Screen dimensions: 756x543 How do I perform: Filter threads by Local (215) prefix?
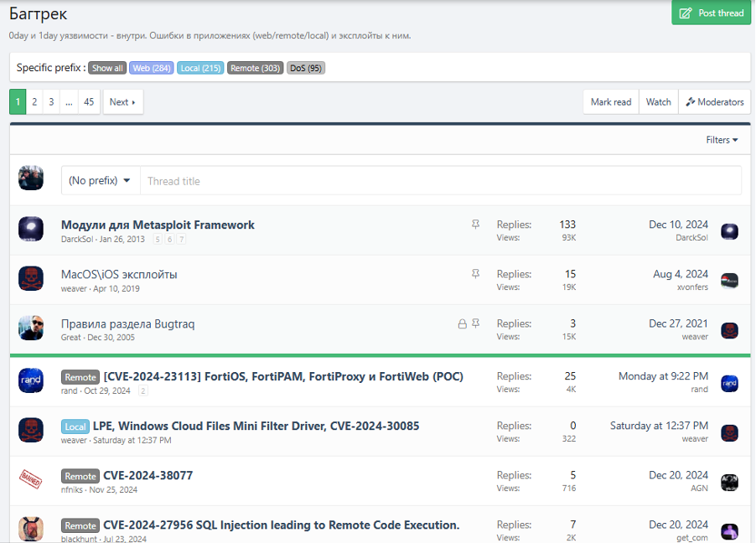200,68
